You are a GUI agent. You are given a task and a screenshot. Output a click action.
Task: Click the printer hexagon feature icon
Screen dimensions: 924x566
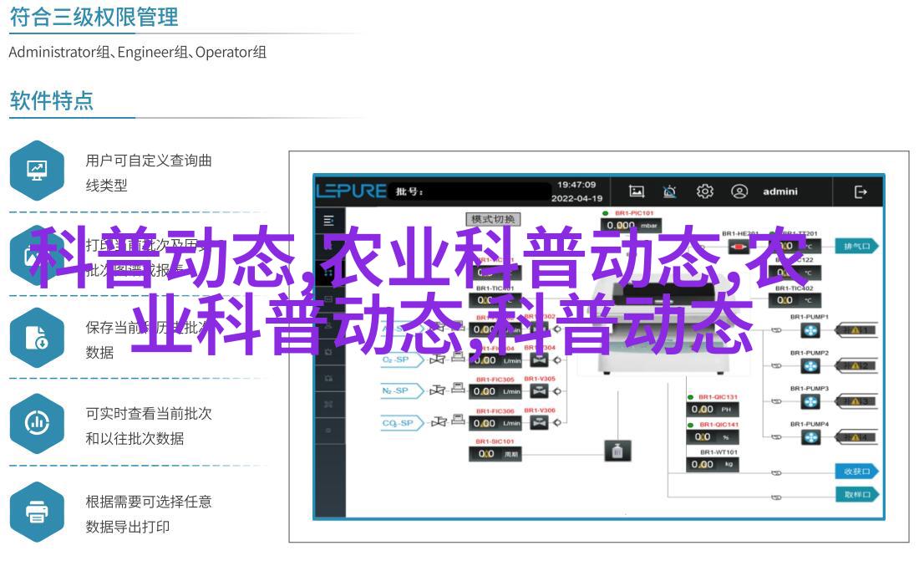click(x=37, y=512)
